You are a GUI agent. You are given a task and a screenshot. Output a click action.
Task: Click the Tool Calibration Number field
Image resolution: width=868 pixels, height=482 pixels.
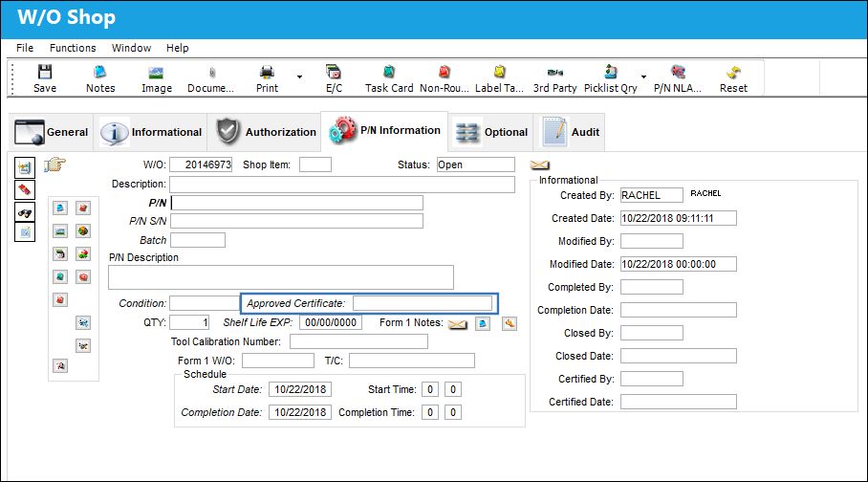pos(358,341)
